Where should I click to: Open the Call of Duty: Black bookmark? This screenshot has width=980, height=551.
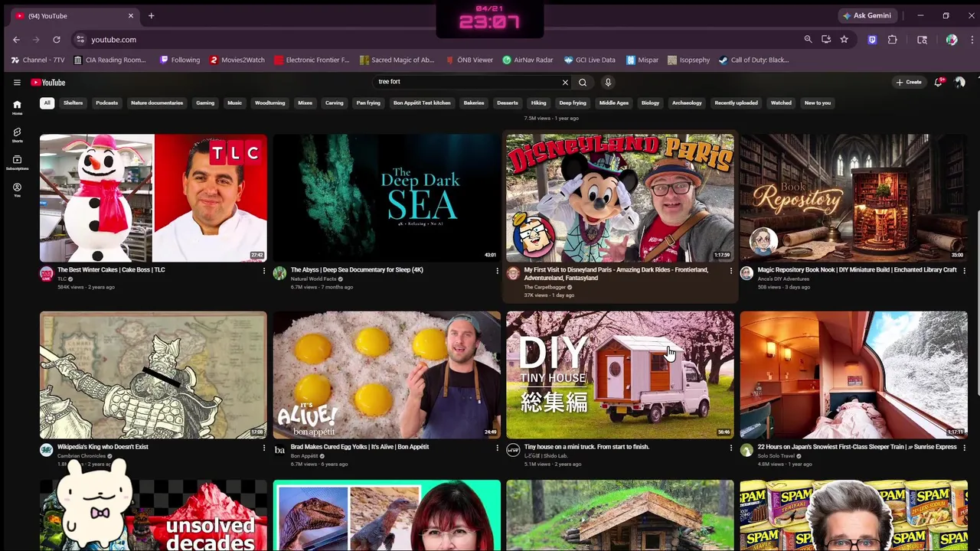[753, 60]
